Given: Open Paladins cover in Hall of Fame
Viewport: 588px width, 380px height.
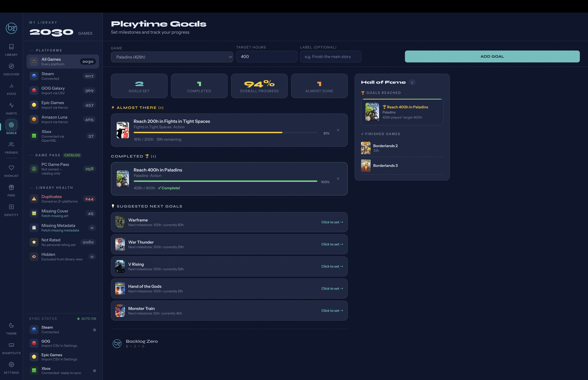Looking at the screenshot, I should (x=372, y=112).
